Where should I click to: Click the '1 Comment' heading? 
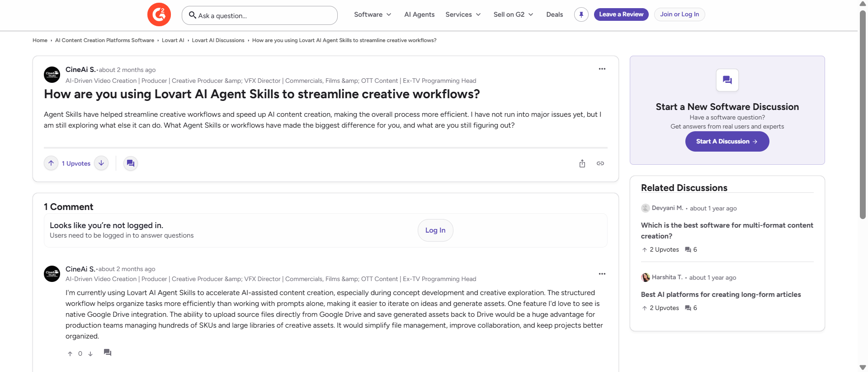(69, 207)
